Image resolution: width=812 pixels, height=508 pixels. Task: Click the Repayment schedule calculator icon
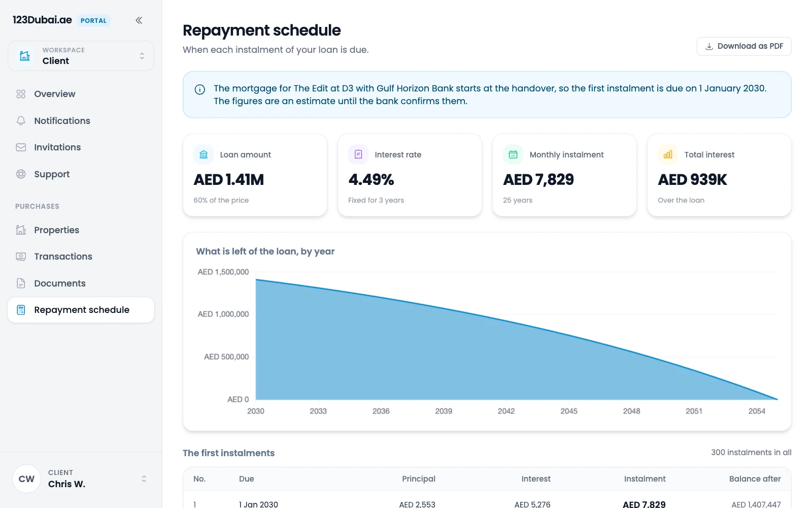[21, 310]
